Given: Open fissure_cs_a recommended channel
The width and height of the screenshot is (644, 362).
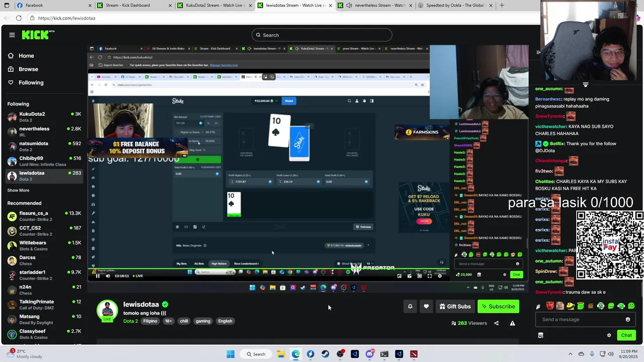Looking at the screenshot, I should 44,216.
